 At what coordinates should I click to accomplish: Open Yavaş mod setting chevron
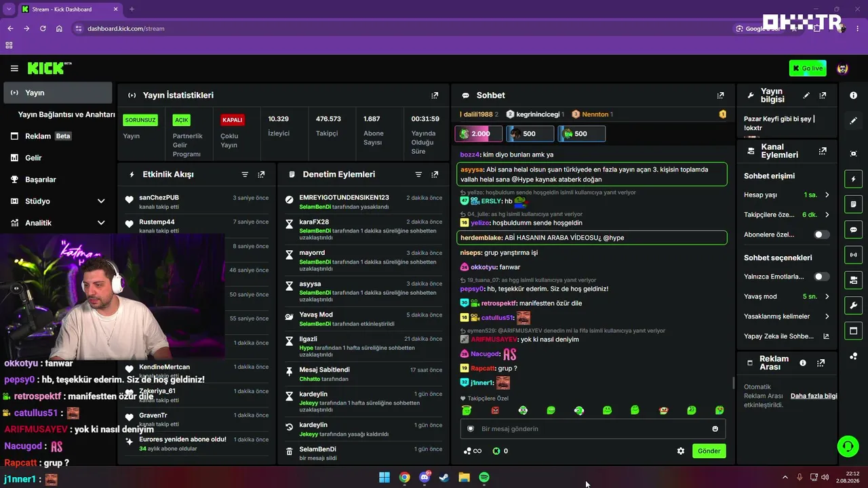(x=827, y=296)
